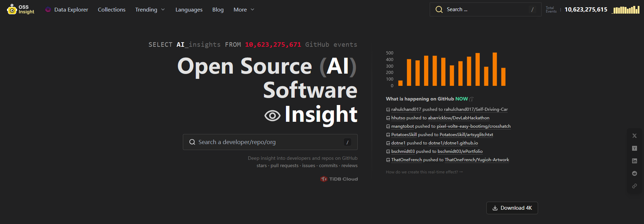Open rahulchand017/Self-Driving-Car repo link
Image resolution: width=644 pixels, height=224 pixels.
pyautogui.click(x=476, y=109)
